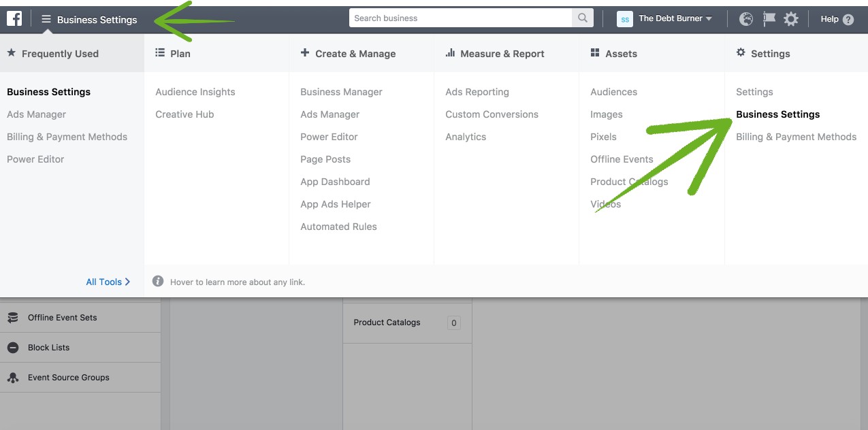Click the star icon of Frequently Used
The height and width of the screenshot is (430, 868).
click(x=11, y=52)
